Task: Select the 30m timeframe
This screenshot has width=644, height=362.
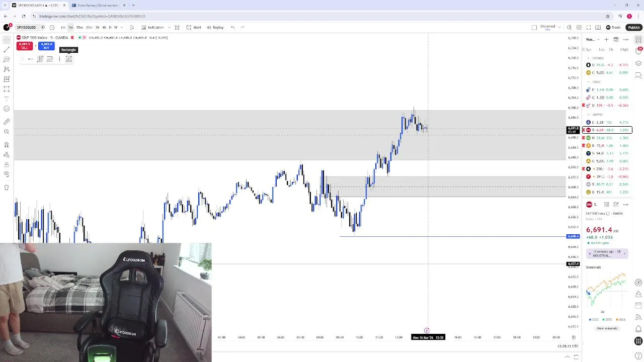Action: 89,27
